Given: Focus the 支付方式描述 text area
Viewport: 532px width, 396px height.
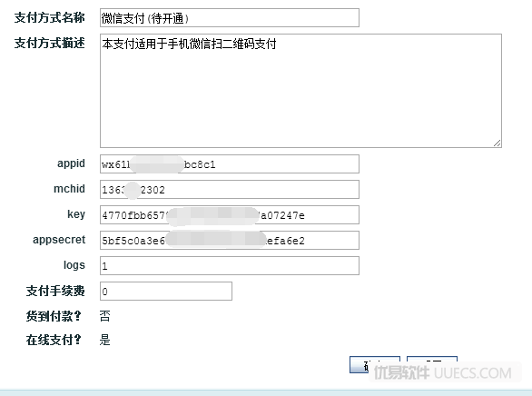Looking at the screenshot, I should [300, 91].
